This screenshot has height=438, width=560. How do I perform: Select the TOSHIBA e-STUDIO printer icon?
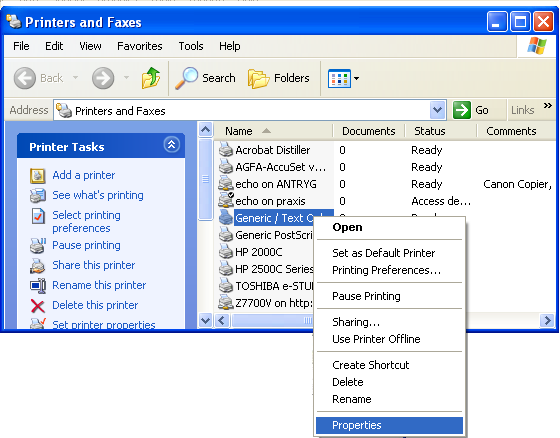pyautogui.click(x=226, y=286)
